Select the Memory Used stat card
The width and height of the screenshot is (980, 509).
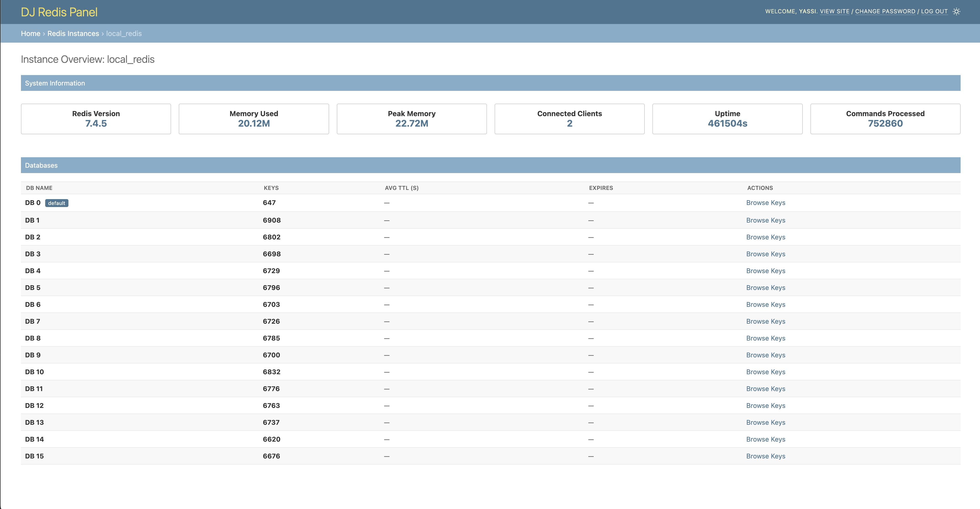[253, 118]
